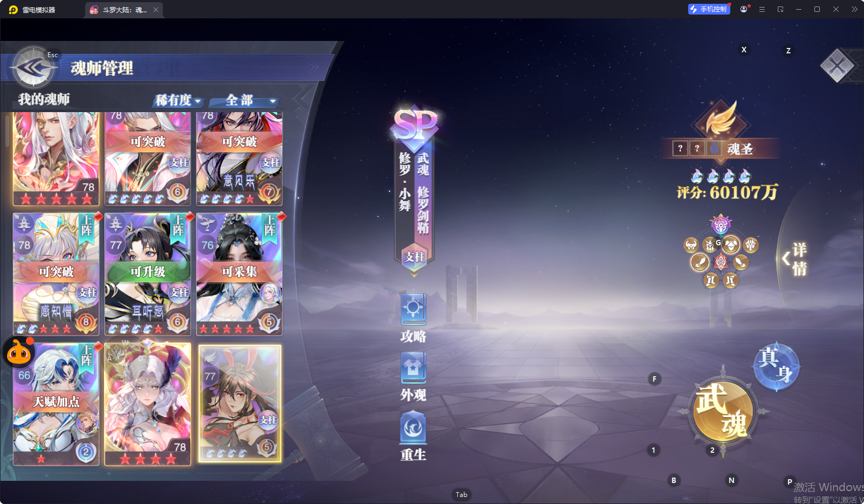
Task: Click the emulator pop-out window icon
Action: pos(780,9)
